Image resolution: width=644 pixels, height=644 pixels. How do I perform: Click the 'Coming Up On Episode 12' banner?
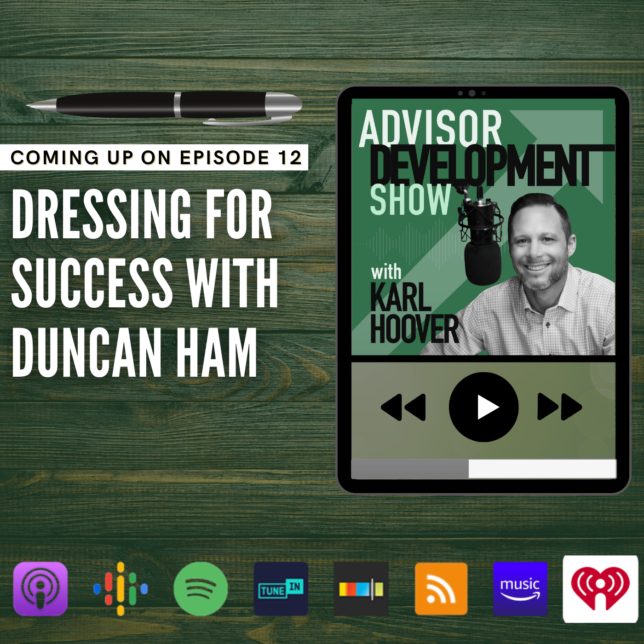click(154, 157)
